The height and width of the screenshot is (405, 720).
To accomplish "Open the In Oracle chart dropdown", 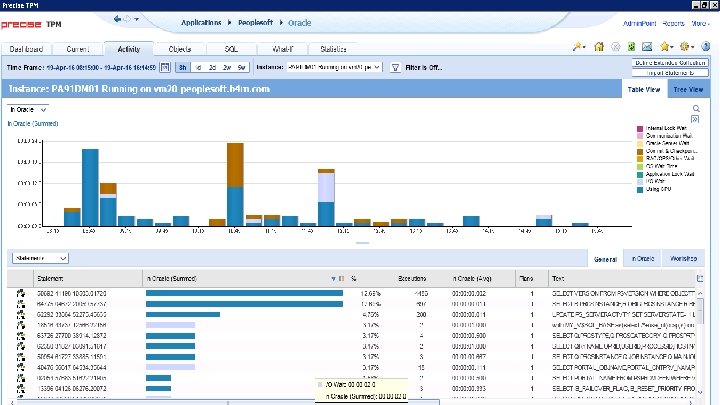I will pos(28,110).
